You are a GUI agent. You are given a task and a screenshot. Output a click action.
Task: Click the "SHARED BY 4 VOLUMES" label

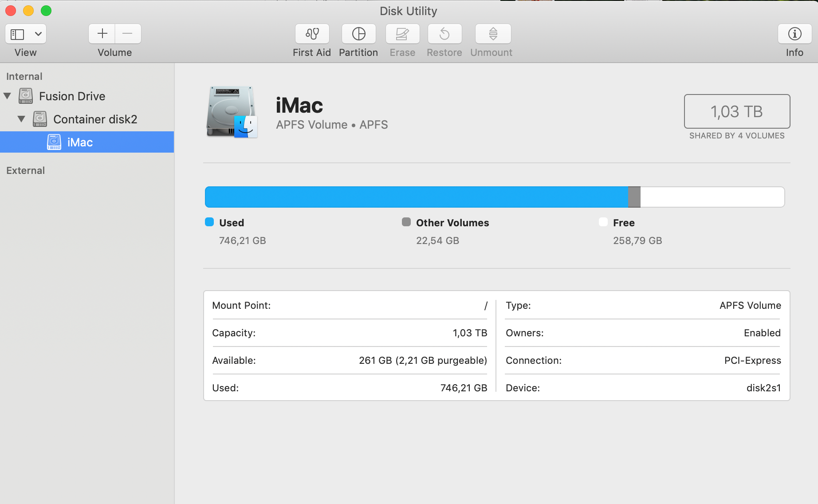point(737,136)
